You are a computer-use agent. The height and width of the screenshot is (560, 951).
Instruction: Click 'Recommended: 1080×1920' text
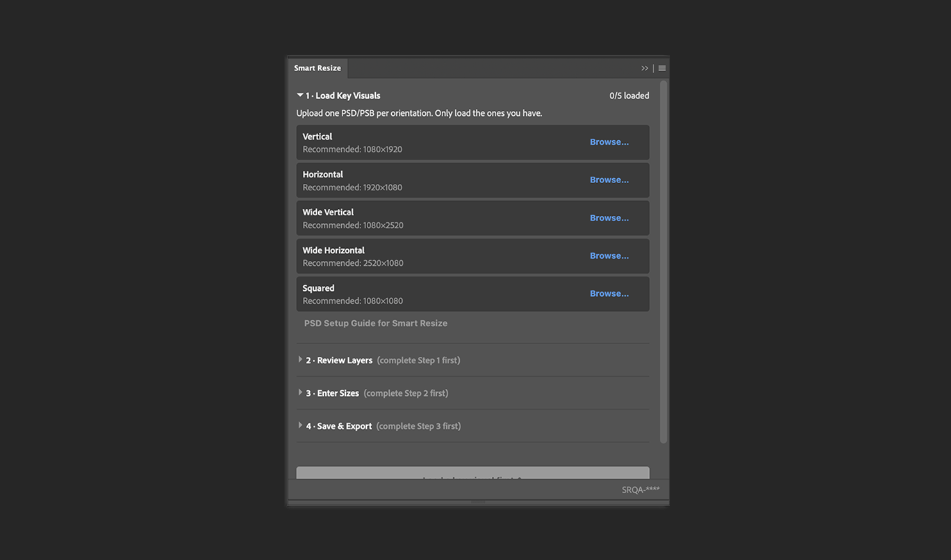tap(353, 150)
